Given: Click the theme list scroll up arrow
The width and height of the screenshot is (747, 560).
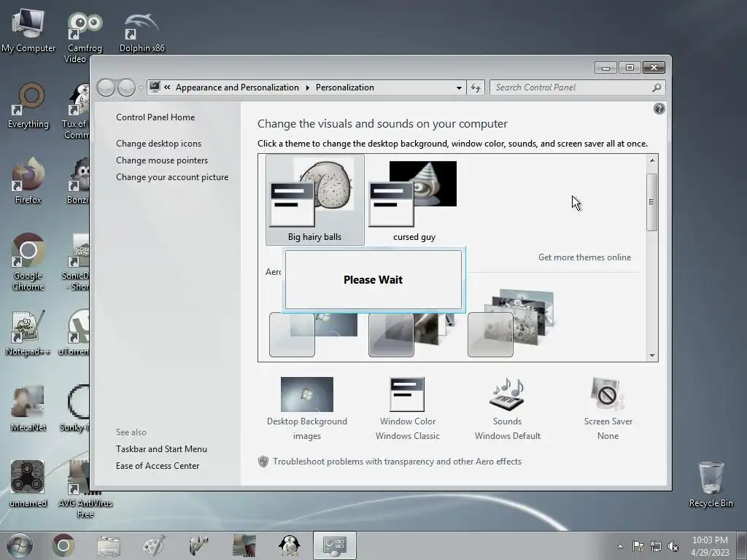Looking at the screenshot, I should pyautogui.click(x=651, y=160).
